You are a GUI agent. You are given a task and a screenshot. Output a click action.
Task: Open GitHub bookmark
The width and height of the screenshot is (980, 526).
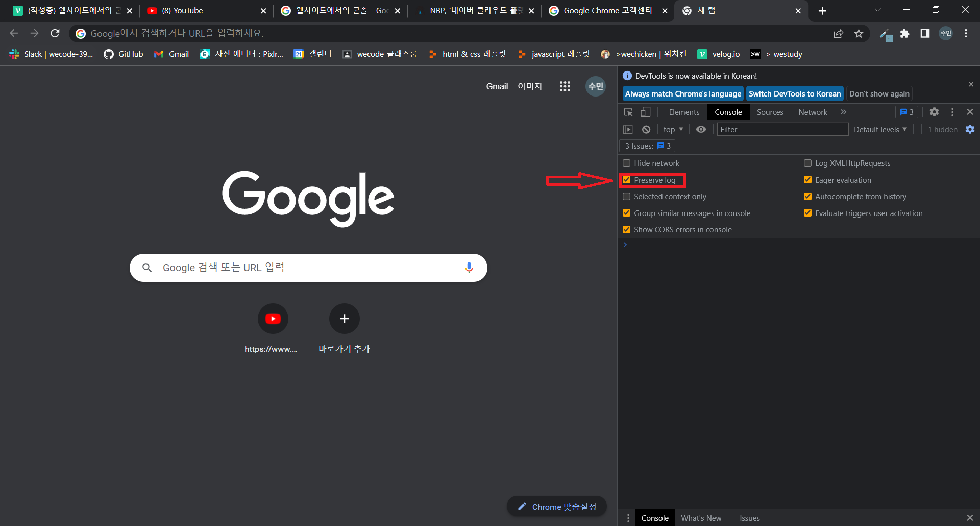pos(124,54)
